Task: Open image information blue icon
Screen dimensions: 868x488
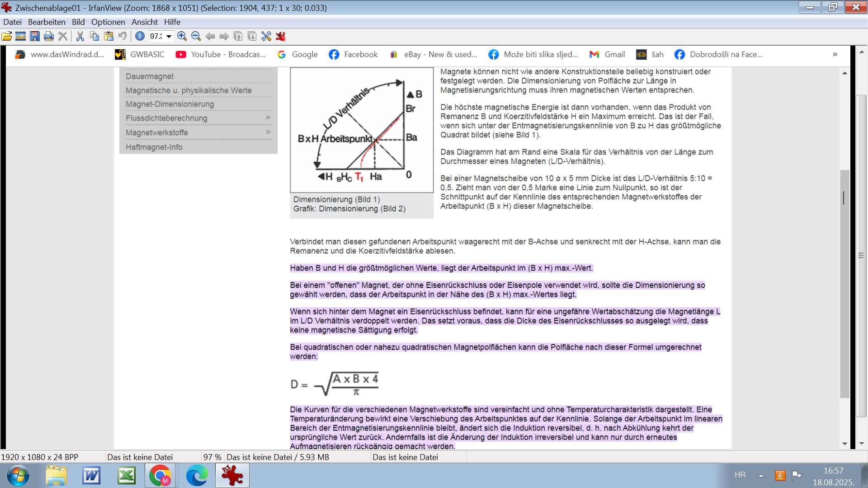Action: pos(140,37)
